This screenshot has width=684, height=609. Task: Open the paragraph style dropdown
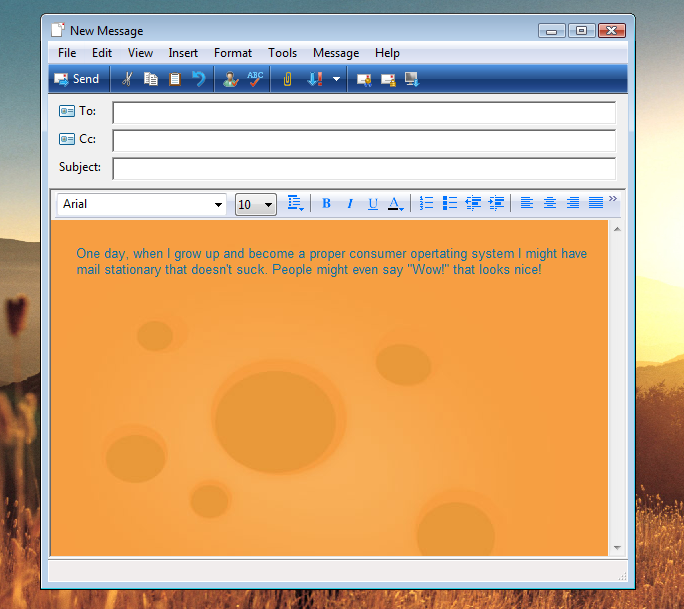click(x=295, y=203)
